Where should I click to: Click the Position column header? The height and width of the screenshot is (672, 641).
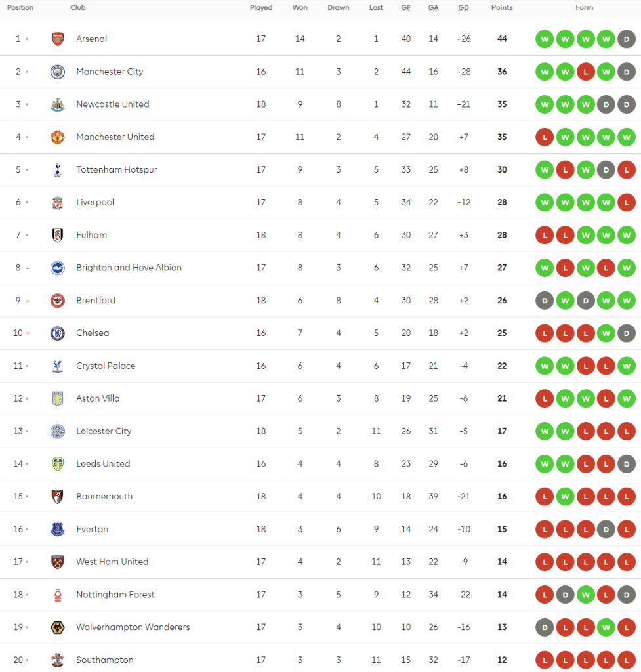20,8
